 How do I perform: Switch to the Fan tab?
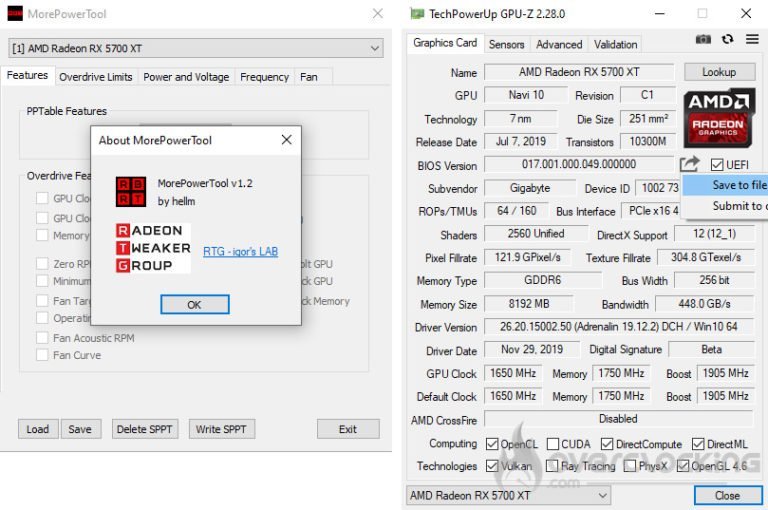[x=309, y=77]
